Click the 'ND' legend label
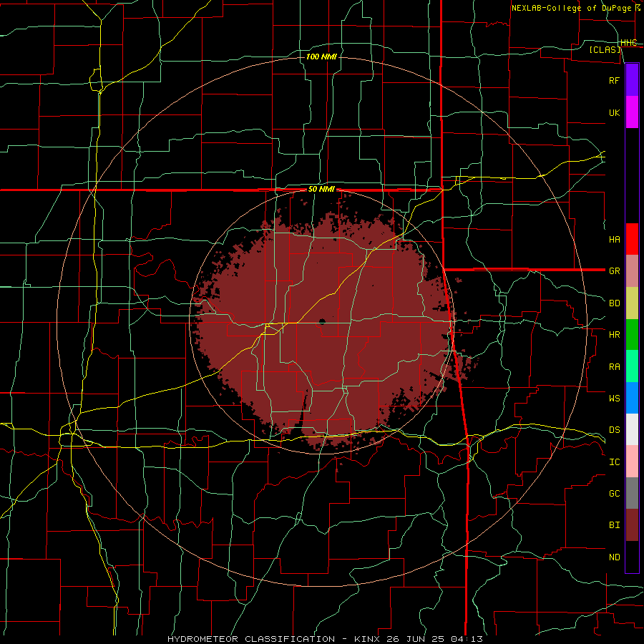644x644 pixels. (615, 557)
